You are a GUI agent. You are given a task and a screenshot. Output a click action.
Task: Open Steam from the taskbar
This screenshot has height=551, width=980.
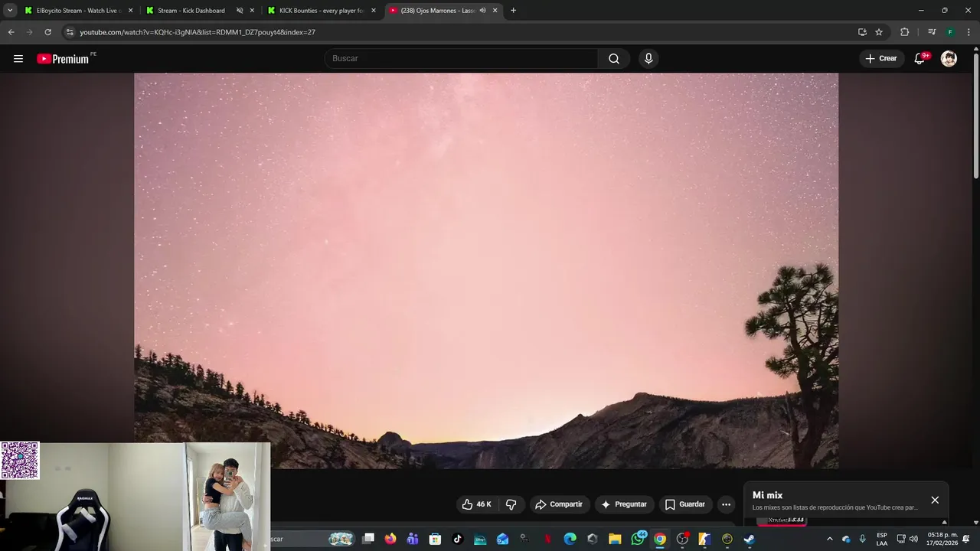[749, 539]
